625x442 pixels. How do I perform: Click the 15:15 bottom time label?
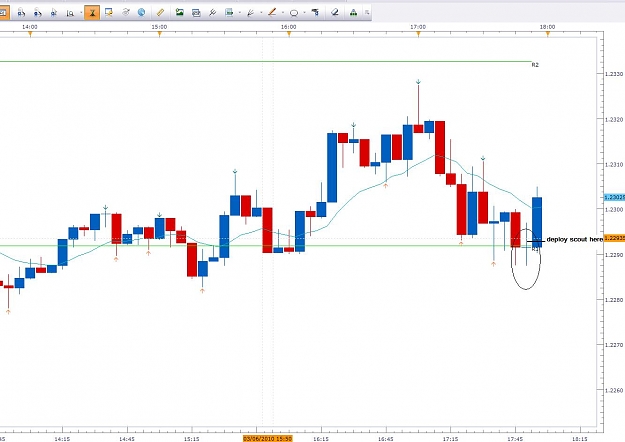tap(192, 439)
